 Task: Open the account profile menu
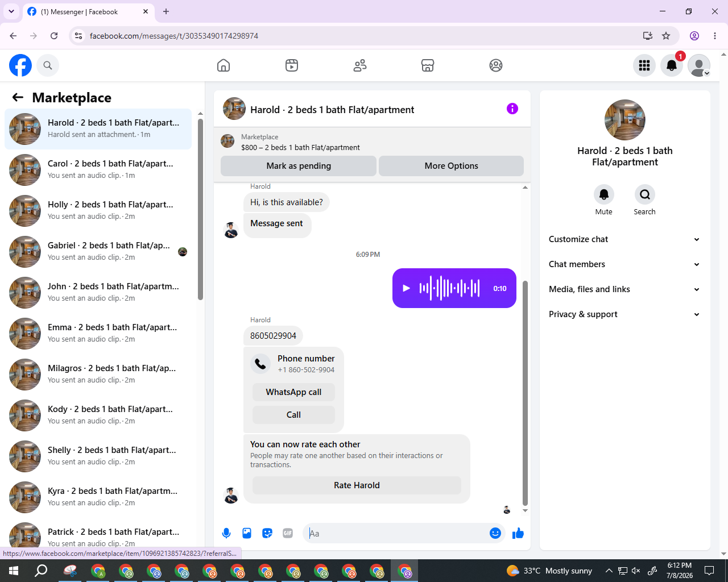[x=699, y=65]
